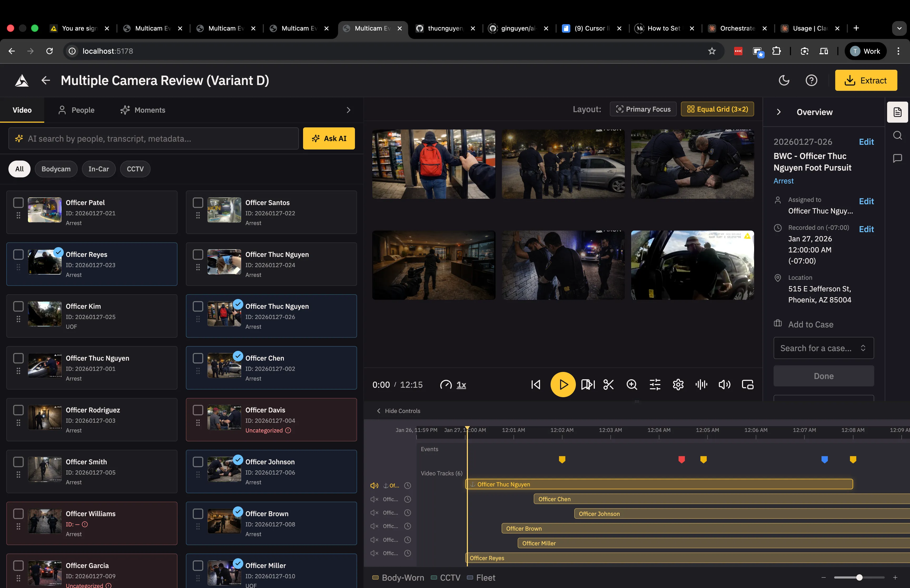
Task: Click the picture-in-picture icon
Action: coord(747,385)
